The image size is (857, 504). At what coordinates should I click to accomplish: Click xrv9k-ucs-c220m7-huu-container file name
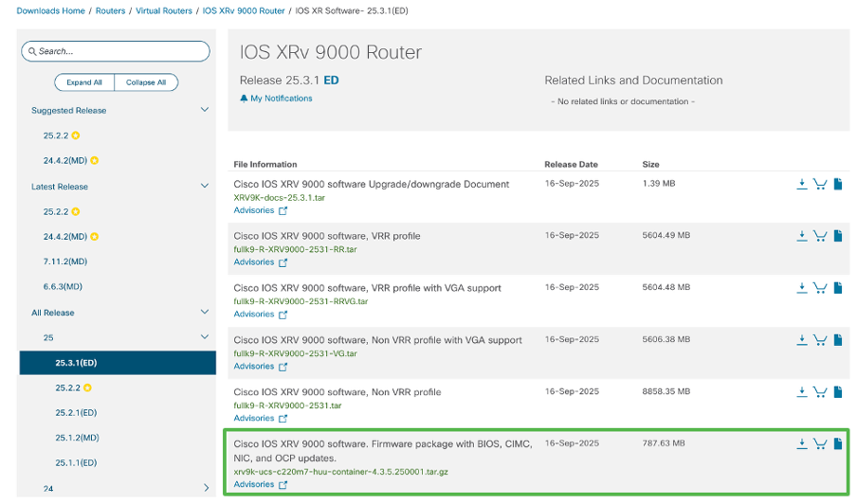click(x=340, y=472)
